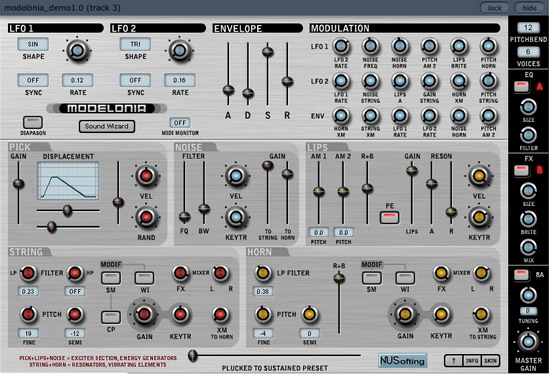This screenshot has height=374, width=550.
Task: Click the Horn LP FILTER knob
Action: tap(263, 273)
